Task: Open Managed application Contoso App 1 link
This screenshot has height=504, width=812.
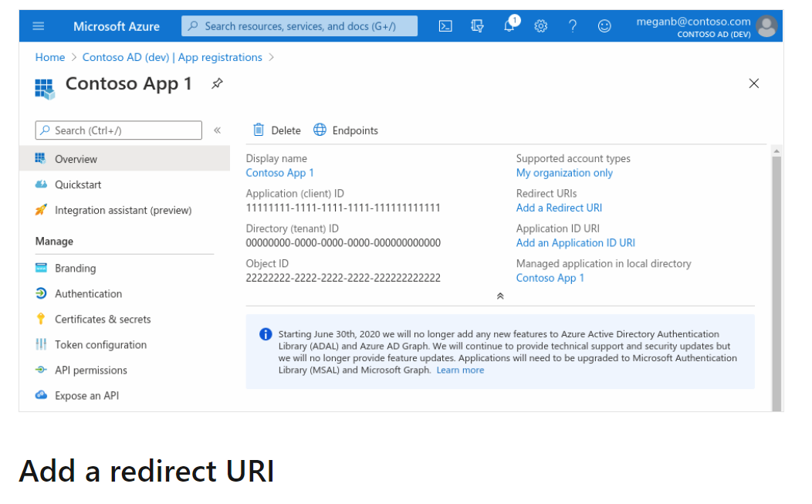Action: [x=550, y=278]
